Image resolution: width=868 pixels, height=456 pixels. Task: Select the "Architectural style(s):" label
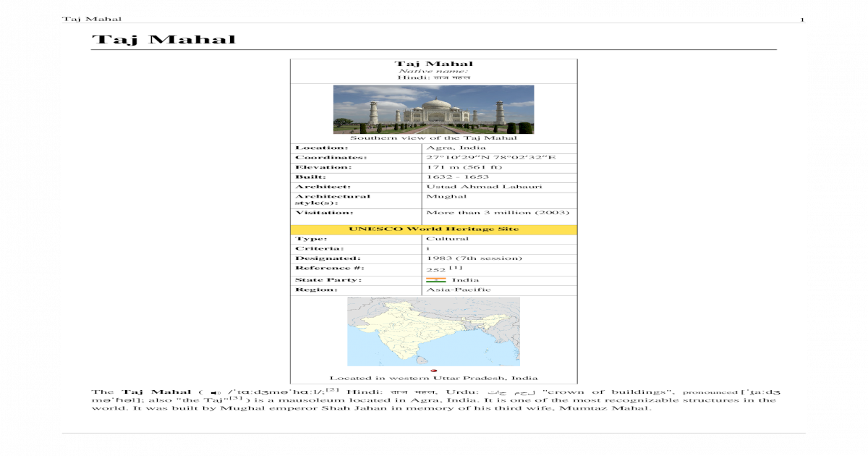tap(332, 199)
